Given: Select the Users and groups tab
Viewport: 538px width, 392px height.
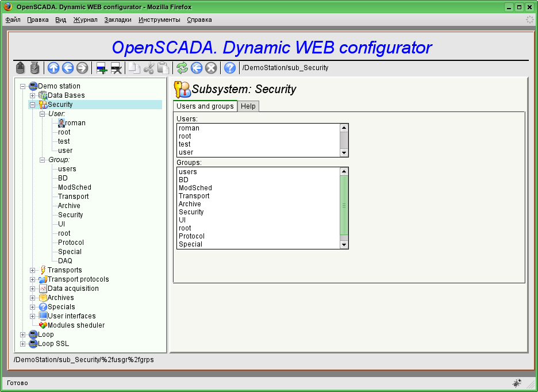Looking at the screenshot, I should pos(205,106).
